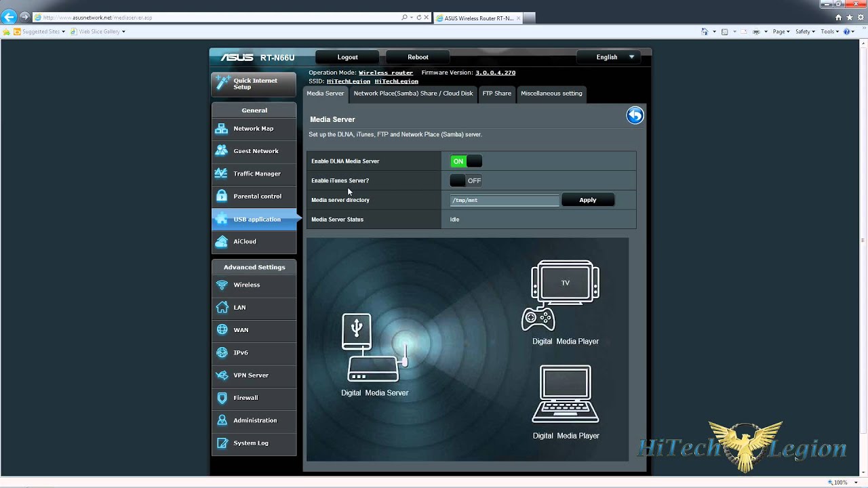The width and height of the screenshot is (868, 488).
Task: Click the round blue back arrow icon
Action: click(x=635, y=115)
